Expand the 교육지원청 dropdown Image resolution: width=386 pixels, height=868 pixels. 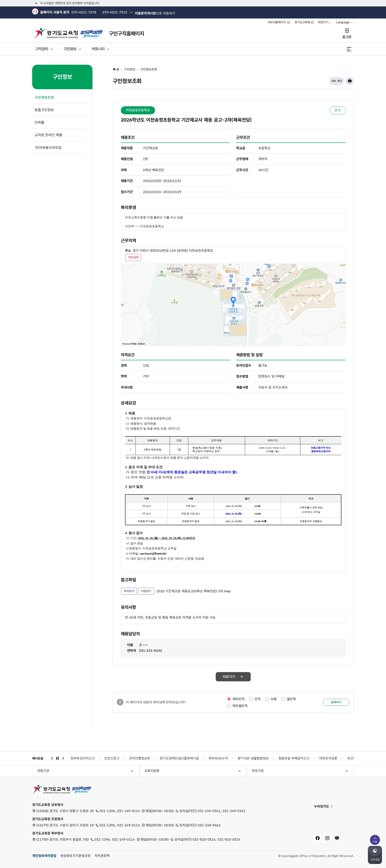pos(193,771)
